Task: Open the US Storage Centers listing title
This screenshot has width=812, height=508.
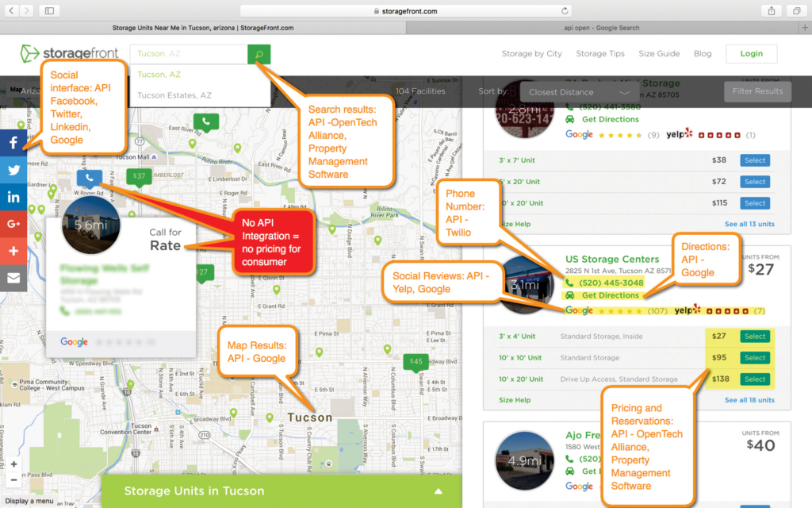Action: [x=612, y=260]
